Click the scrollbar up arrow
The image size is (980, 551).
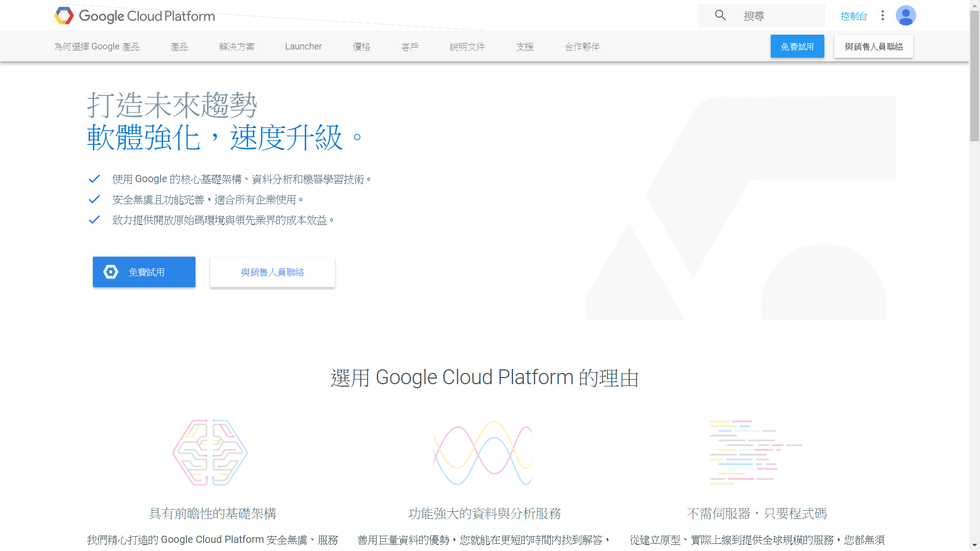(x=974, y=5)
